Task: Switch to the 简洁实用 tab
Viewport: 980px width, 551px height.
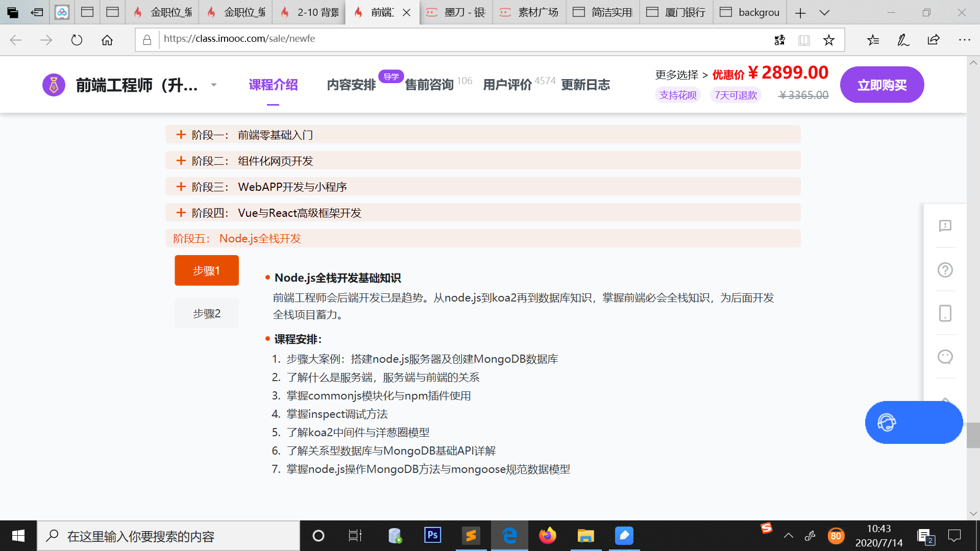Action: (x=603, y=12)
